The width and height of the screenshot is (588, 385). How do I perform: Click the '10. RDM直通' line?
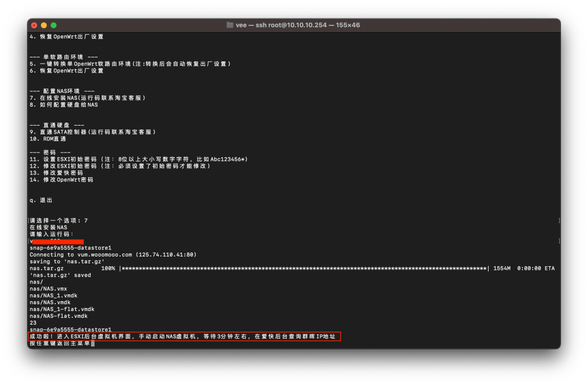pyautogui.click(x=48, y=139)
